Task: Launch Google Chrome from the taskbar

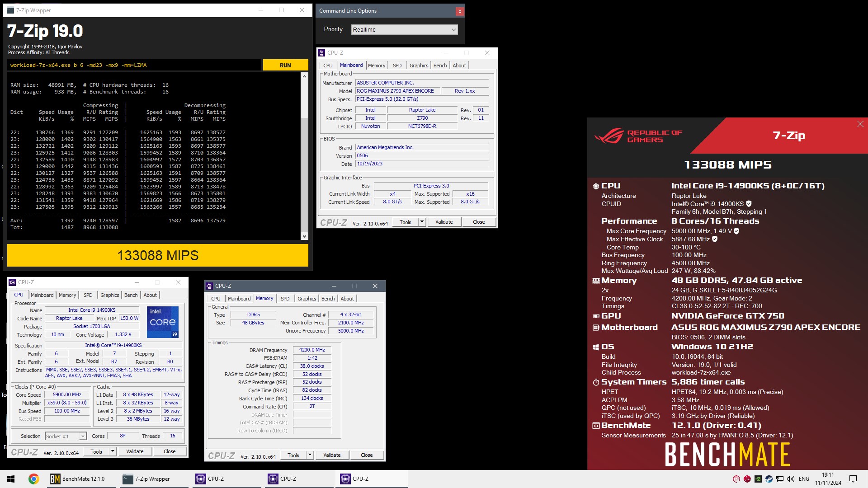Action: pyautogui.click(x=33, y=479)
